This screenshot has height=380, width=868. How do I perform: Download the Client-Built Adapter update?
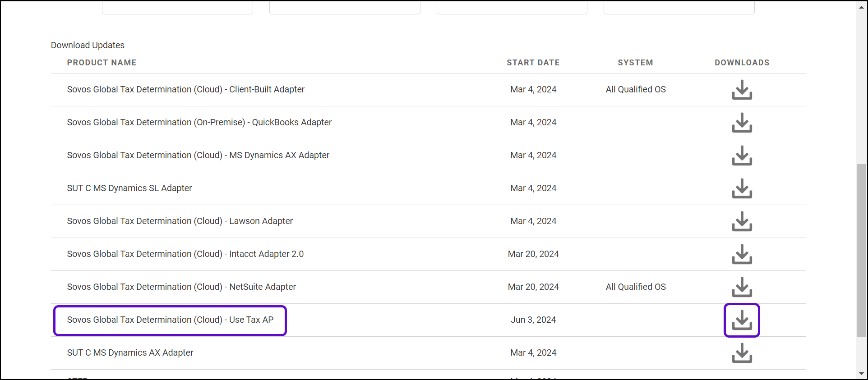pos(742,90)
